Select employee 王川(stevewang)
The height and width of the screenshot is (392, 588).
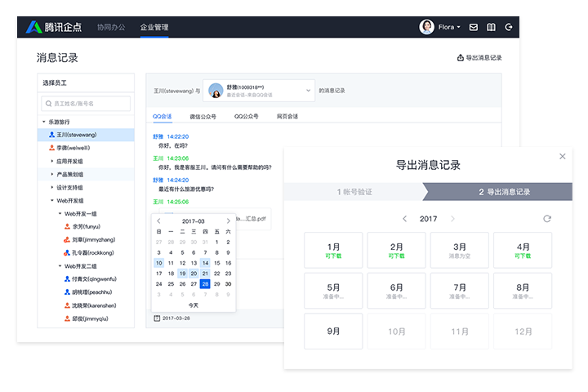click(86, 135)
